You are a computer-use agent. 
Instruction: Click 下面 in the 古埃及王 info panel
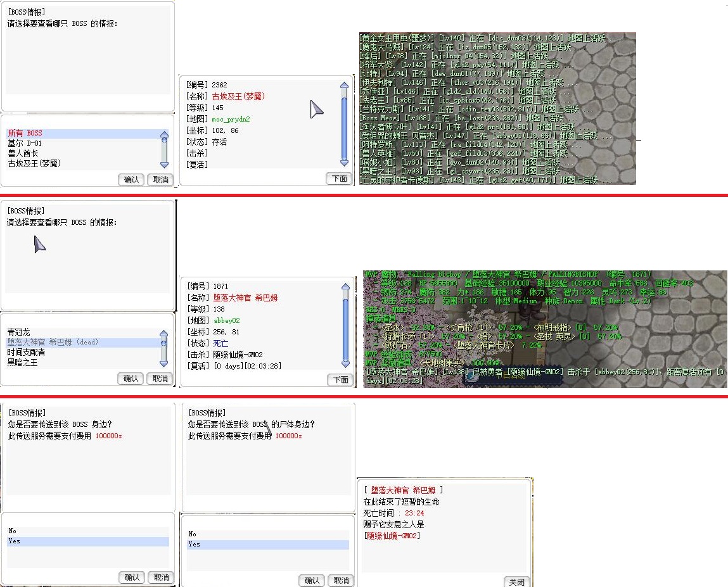point(340,179)
